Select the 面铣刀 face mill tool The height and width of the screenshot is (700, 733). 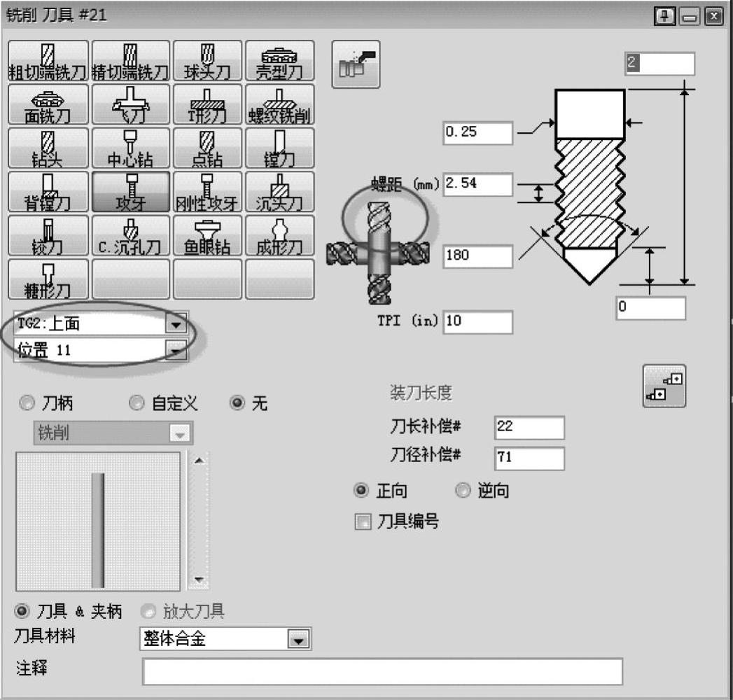click(x=48, y=104)
